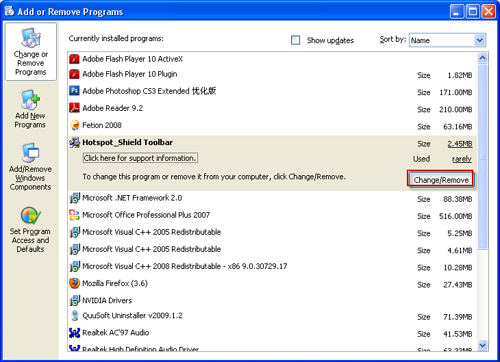The image size is (500, 362).
Task: Click the Hotspot_Shield Toolbar icon
Action: (74, 142)
